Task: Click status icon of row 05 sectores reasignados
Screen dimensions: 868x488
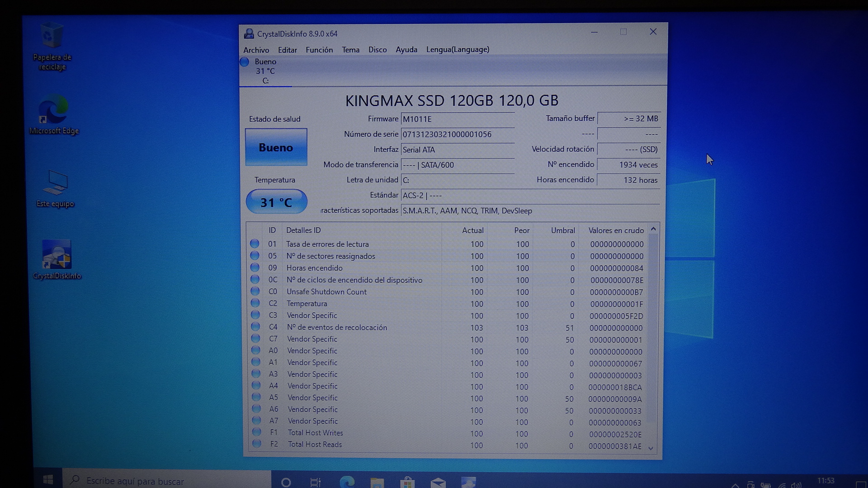Action: tap(255, 256)
